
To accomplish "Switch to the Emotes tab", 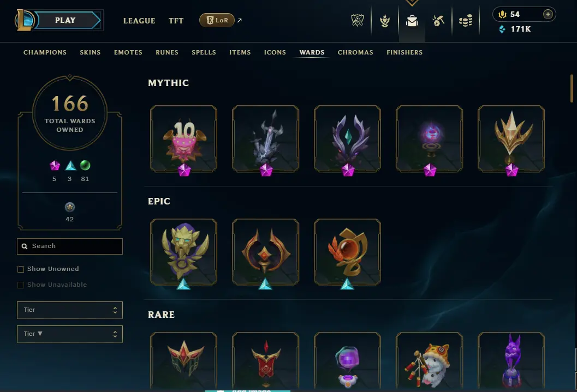I will point(128,52).
